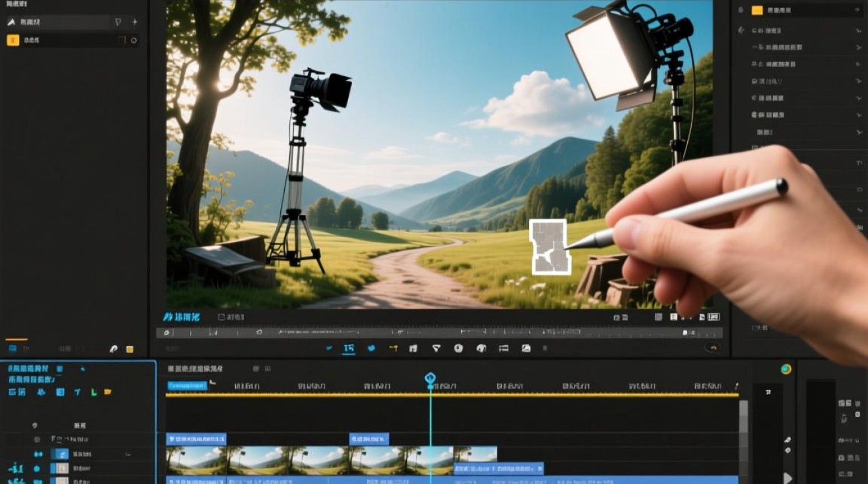Click the blue label at timeline ruler start

(187, 385)
